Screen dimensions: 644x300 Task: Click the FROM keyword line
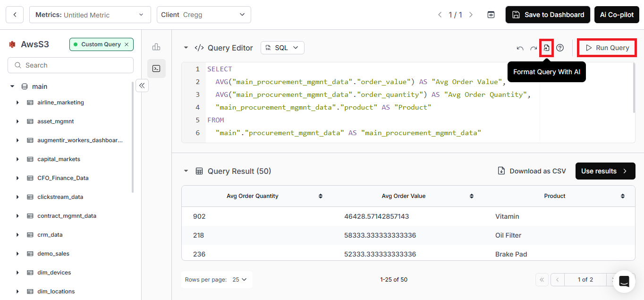point(216,120)
